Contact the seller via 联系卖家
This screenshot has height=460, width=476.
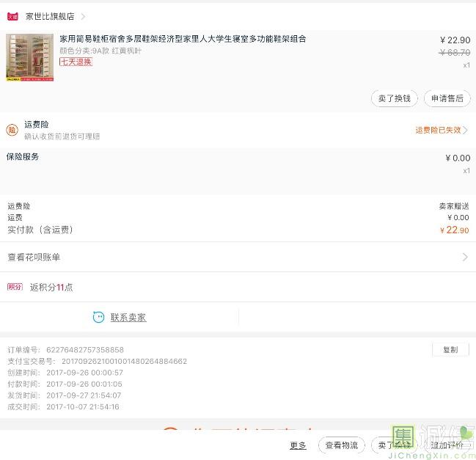(128, 317)
